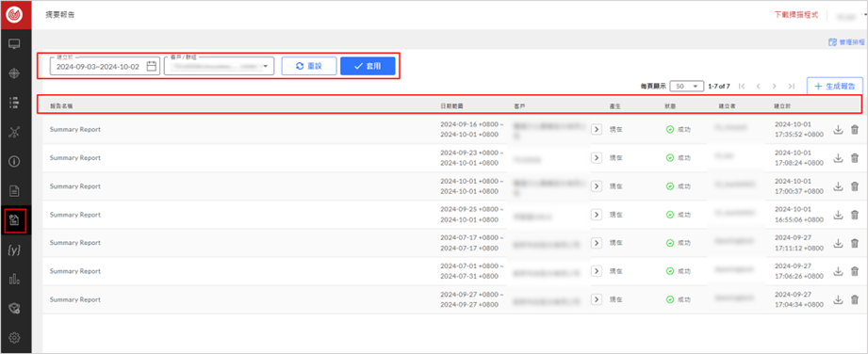Screen dimensions: 868x354
Task: Open the 客戶/群組 filter dropdown
Action: (x=220, y=66)
